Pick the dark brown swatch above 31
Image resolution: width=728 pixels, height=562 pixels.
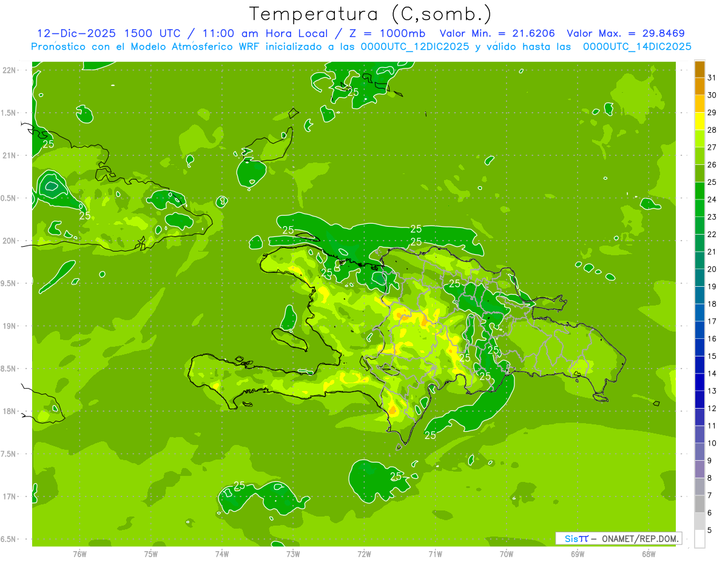(x=699, y=69)
